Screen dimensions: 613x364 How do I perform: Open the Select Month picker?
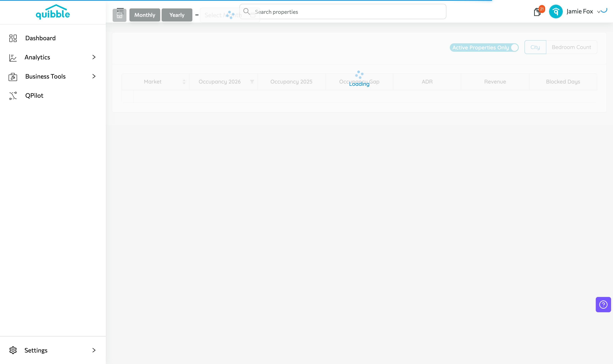[230, 15]
